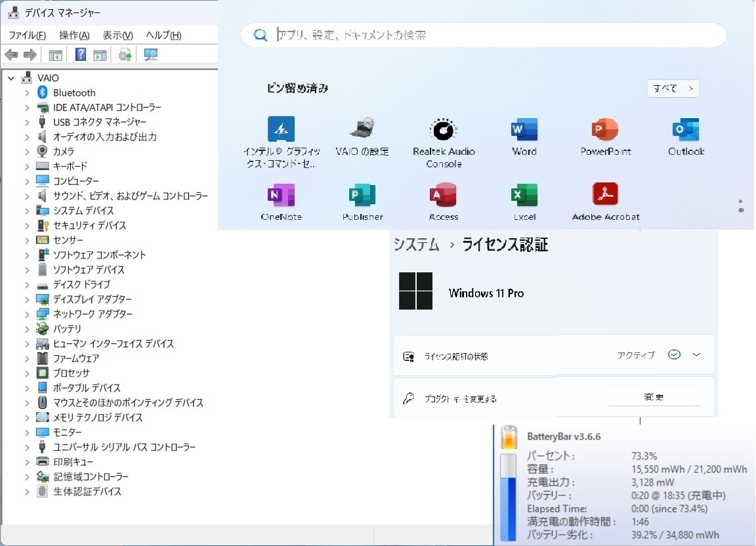The width and height of the screenshot is (756, 546).
Task: Click the Windows 11 Pro edition text
Action: pos(486,293)
